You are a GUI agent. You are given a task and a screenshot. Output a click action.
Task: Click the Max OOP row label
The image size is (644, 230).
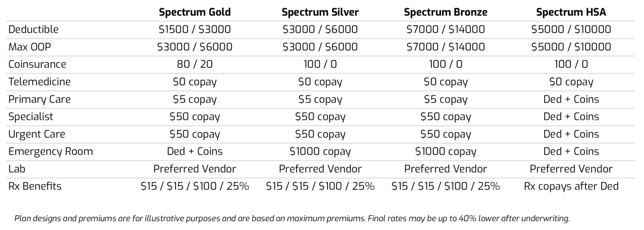click(x=30, y=47)
